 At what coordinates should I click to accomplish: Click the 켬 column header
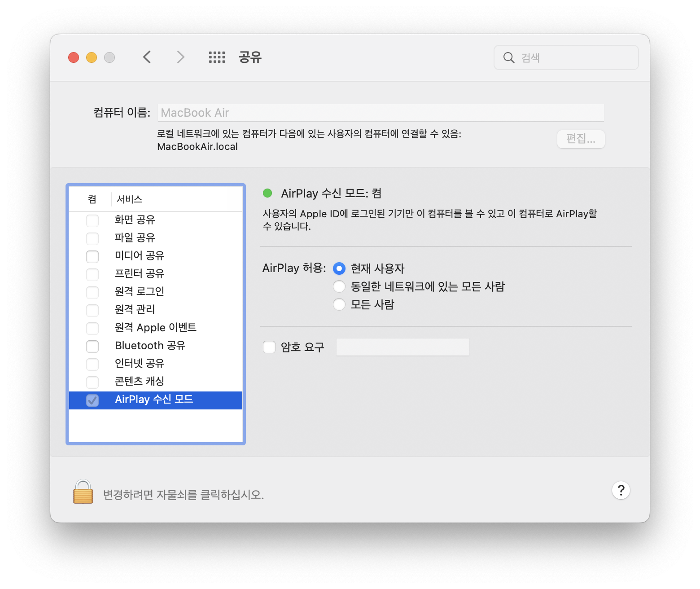(x=92, y=199)
